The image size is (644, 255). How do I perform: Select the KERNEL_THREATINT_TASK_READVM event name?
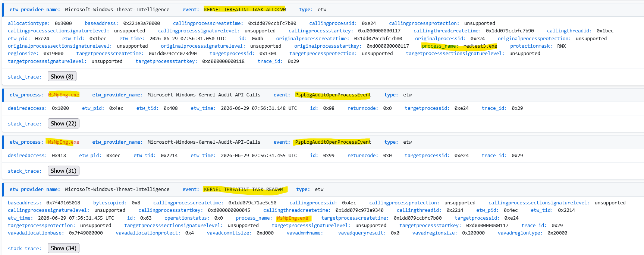click(x=244, y=189)
